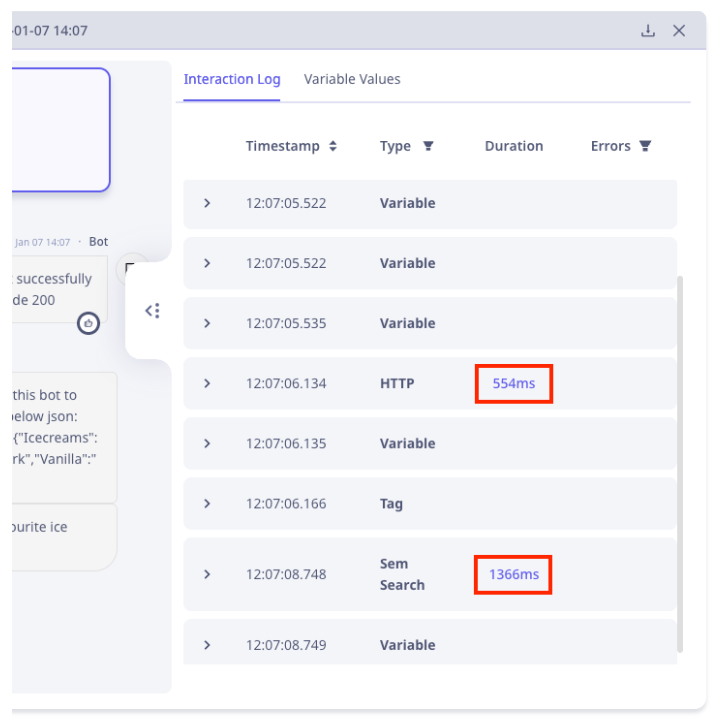Click the thumbs-up feedback icon
This screenshot has height=723, width=727.
(x=89, y=323)
